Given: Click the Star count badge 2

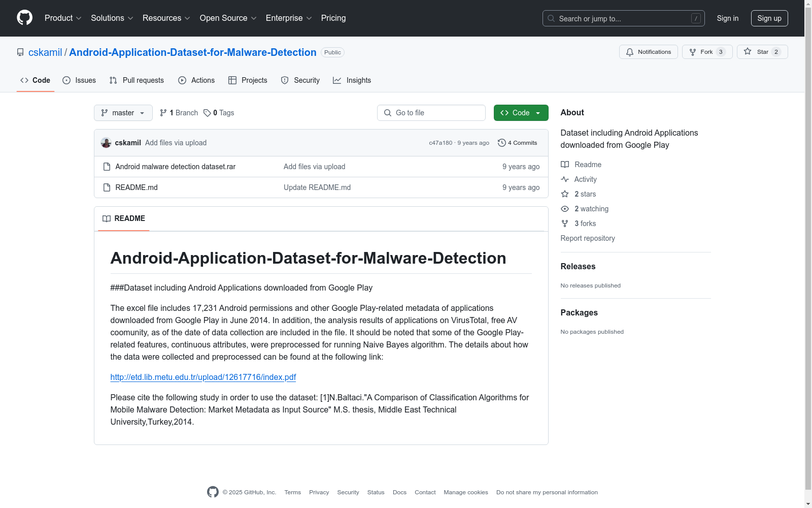Looking at the screenshot, I should 776,52.
